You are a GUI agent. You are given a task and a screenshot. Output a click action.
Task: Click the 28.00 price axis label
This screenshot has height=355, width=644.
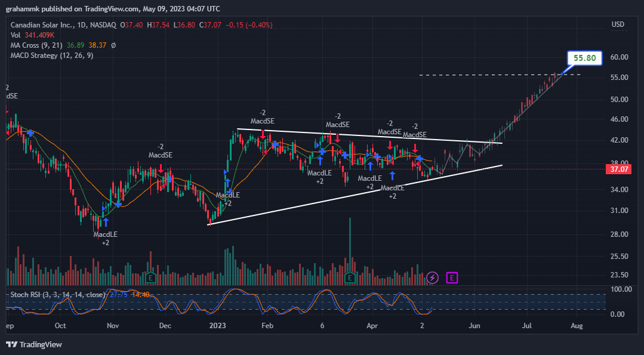coord(619,234)
